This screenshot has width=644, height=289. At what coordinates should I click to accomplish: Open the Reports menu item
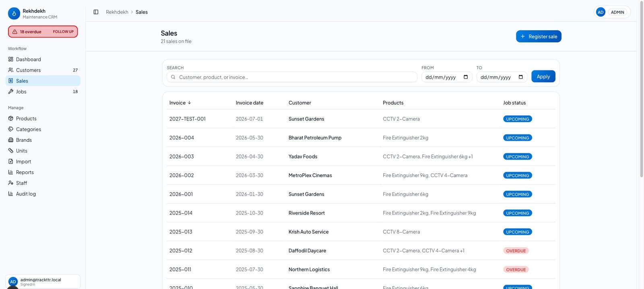pyautogui.click(x=43, y=172)
